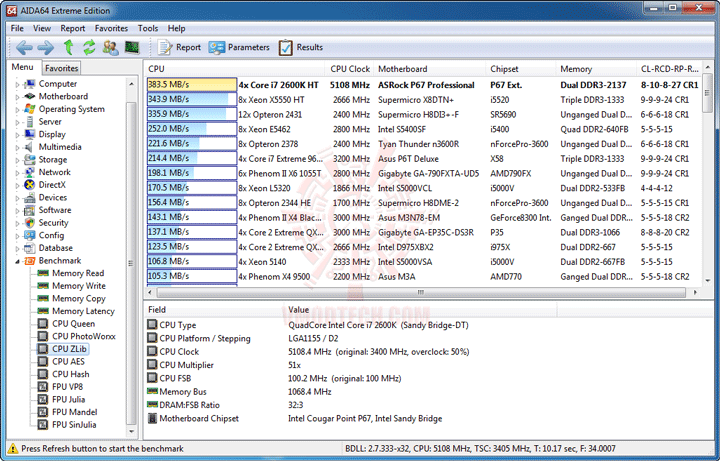Open the File menu
Screen dimensions: 720x461
click(17, 28)
